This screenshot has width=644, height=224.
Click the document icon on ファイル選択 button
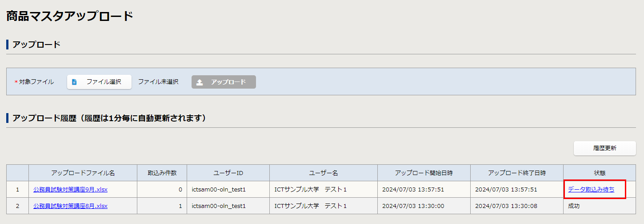74,82
